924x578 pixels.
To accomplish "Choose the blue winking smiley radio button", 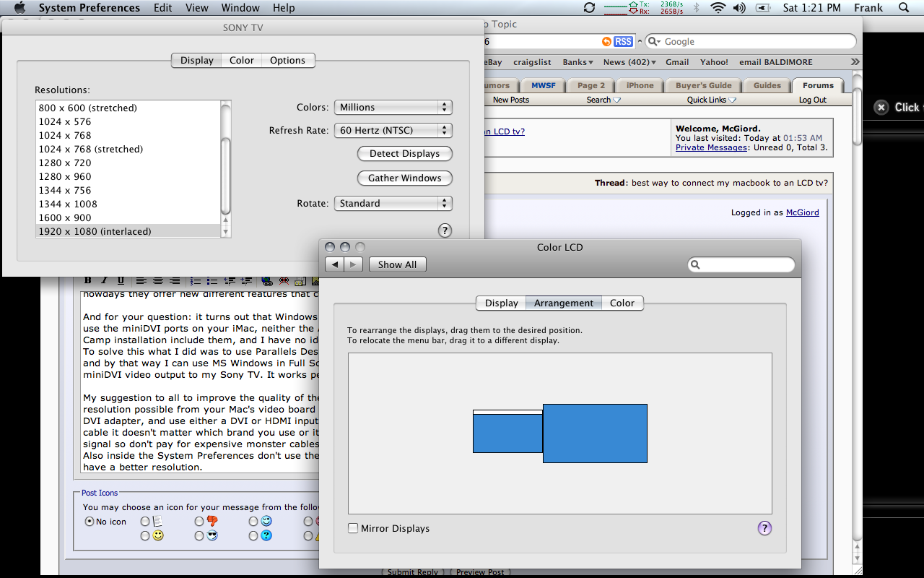I will coord(253,521).
